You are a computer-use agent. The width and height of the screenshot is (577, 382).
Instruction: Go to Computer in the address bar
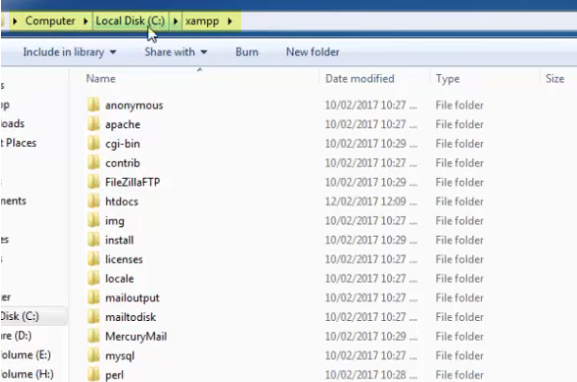point(50,21)
